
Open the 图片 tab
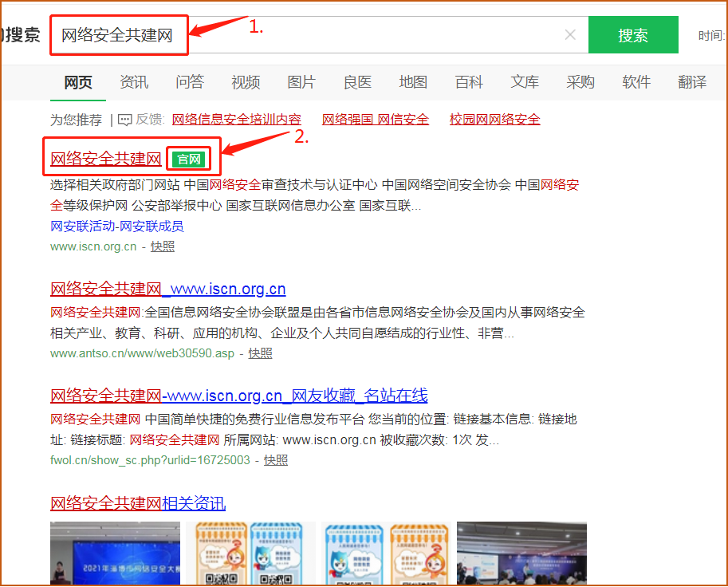click(301, 82)
